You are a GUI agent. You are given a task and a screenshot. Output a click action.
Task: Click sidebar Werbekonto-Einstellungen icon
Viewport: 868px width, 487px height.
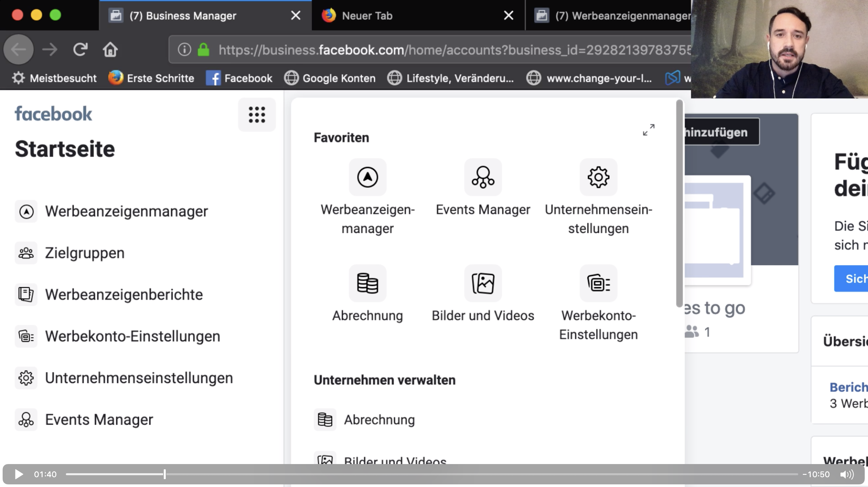(x=26, y=336)
